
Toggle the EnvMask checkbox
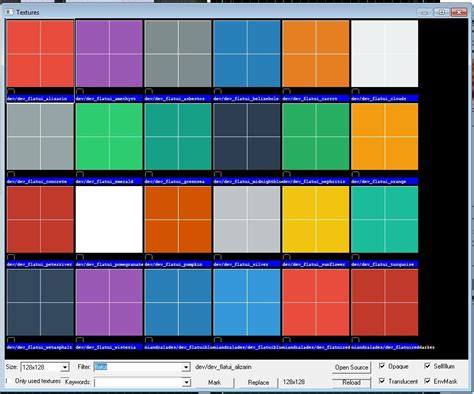tap(427, 381)
